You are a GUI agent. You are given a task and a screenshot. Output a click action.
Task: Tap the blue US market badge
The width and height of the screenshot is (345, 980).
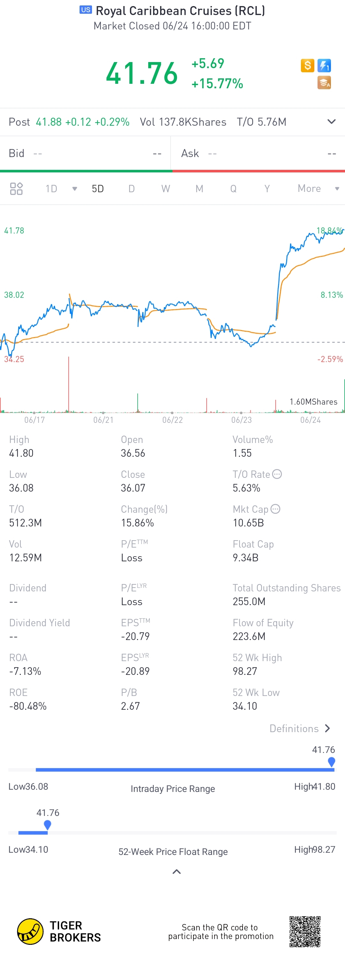86,10
